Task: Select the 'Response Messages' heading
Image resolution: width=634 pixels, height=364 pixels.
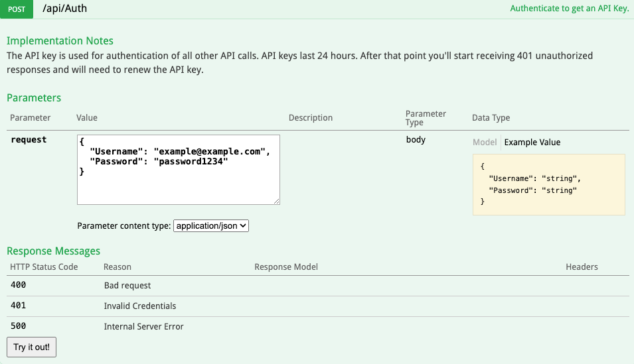Action: (x=53, y=251)
